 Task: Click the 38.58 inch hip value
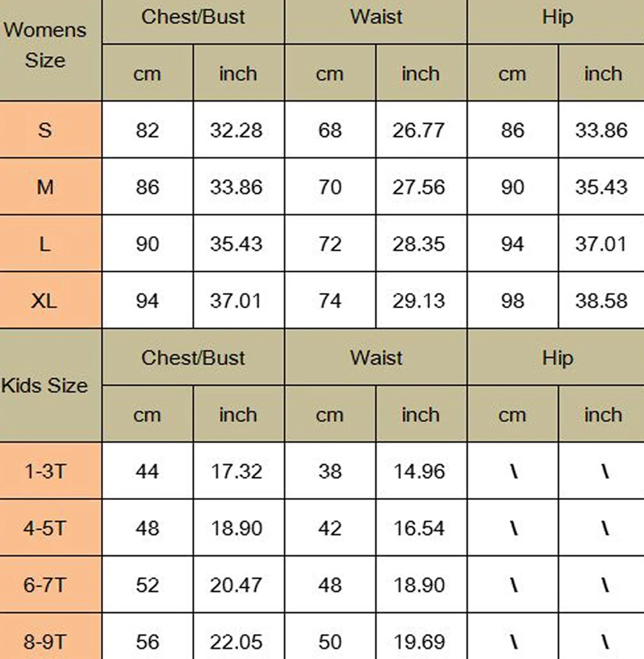601,300
